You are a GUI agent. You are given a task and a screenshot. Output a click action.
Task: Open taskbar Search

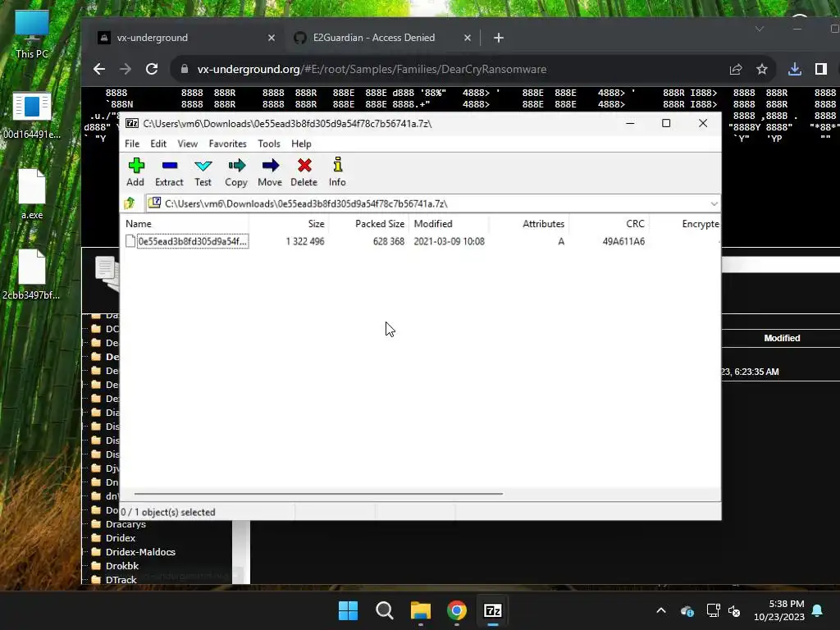click(x=384, y=610)
